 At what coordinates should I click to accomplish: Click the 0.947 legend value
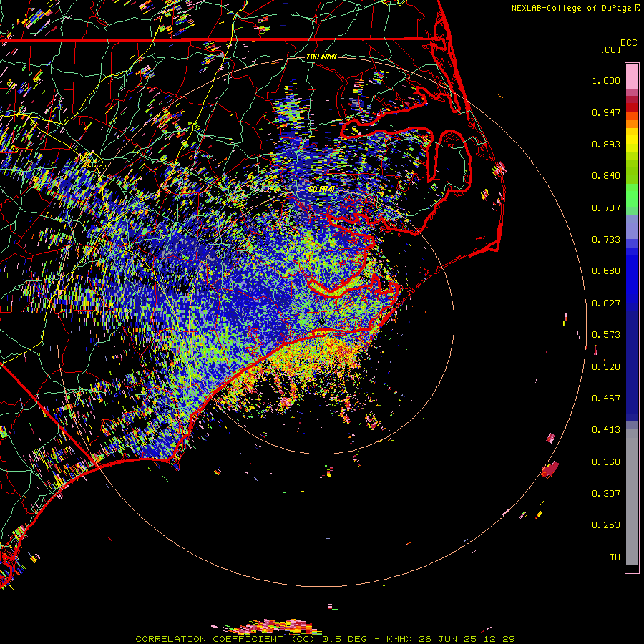pos(606,112)
